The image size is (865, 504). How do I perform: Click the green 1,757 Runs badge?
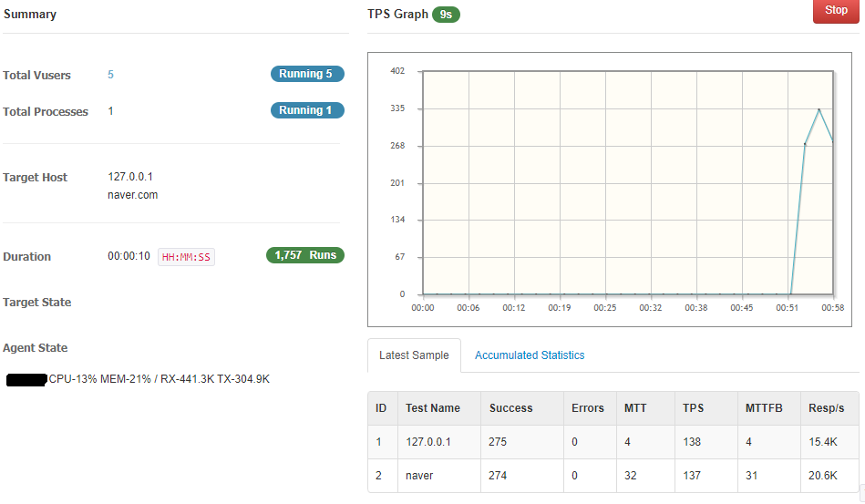coord(305,255)
